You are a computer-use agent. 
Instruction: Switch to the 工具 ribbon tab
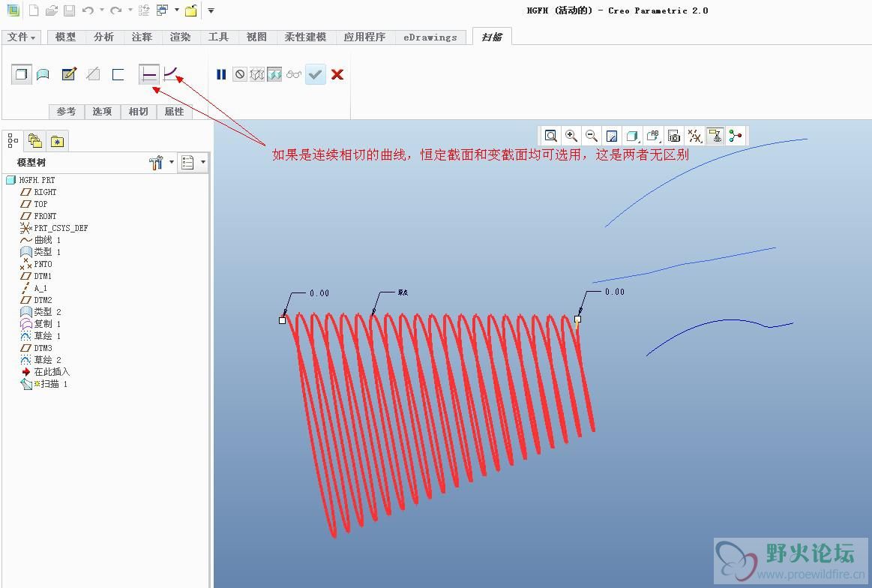pos(218,37)
